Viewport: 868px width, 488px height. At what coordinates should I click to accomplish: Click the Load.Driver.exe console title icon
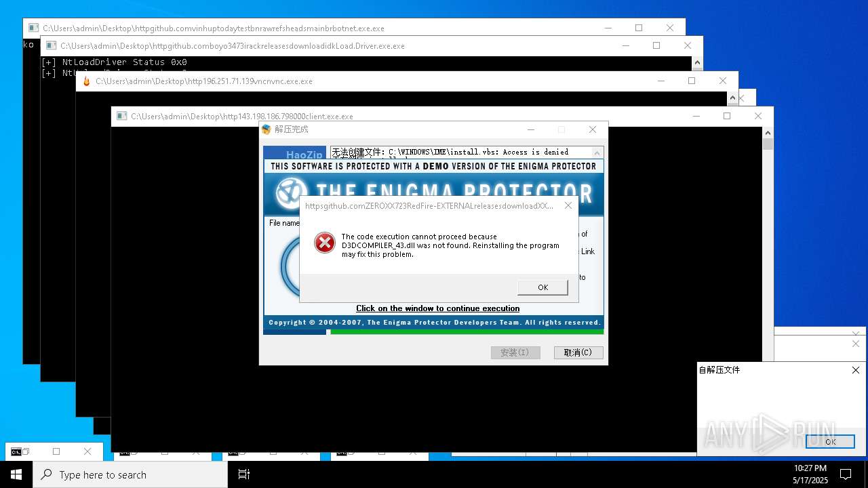click(x=52, y=45)
